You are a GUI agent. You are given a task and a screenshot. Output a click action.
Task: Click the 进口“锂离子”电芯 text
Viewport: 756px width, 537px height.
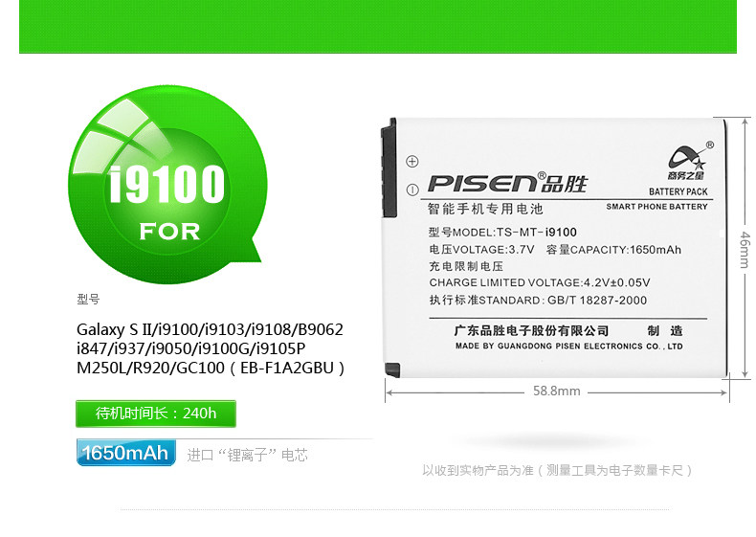tap(247, 455)
